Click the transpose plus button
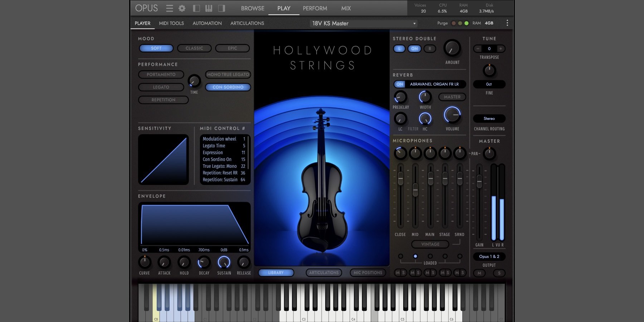The width and height of the screenshot is (644, 322). (501, 49)
